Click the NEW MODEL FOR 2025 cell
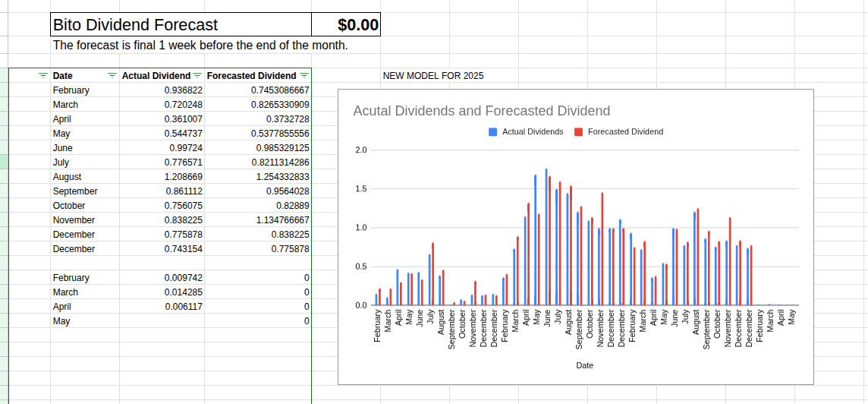Screen dimensions: 868x404 [x=433, y=76]
